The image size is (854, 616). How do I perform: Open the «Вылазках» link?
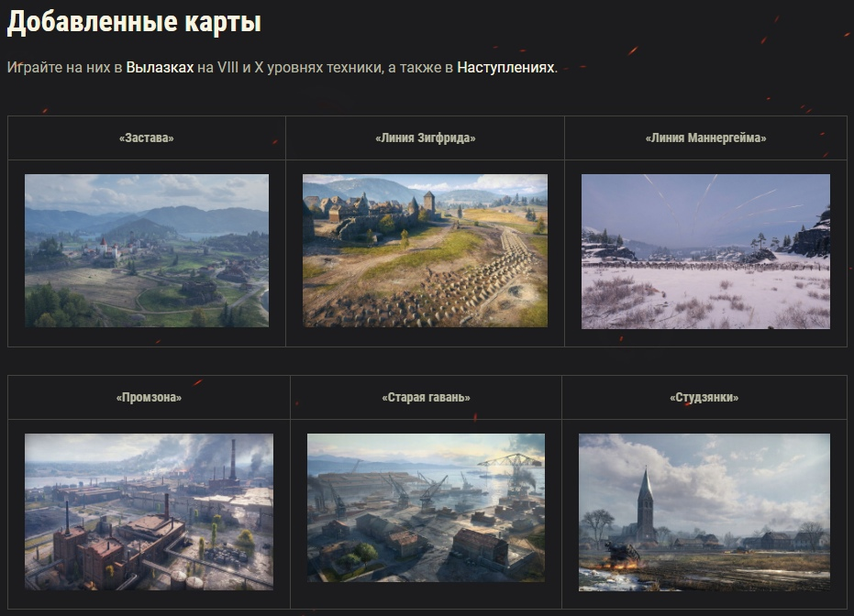click(x=160, y=68)
